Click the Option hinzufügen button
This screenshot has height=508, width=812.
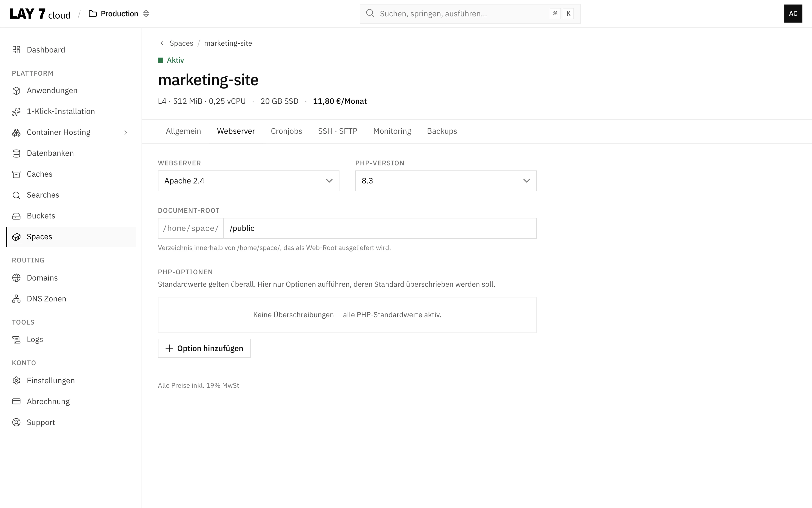204,349
